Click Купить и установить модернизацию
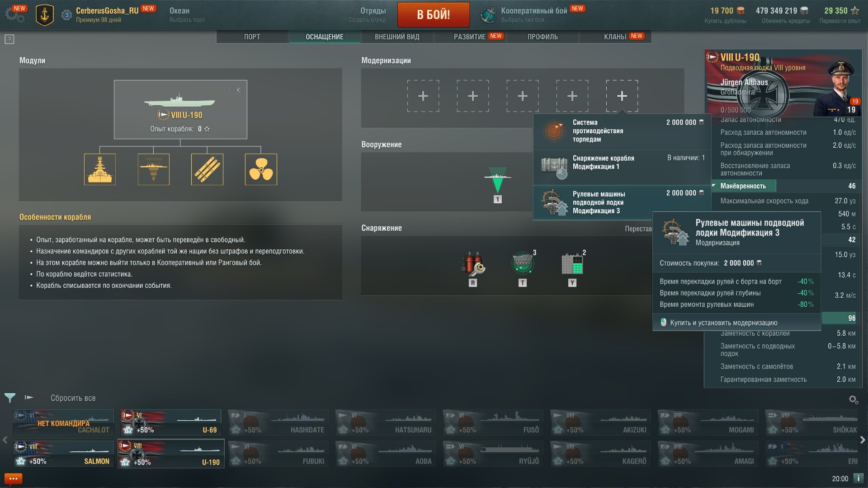Image resolution: width=868 pixels, height=488 pixels. (723, 323)
